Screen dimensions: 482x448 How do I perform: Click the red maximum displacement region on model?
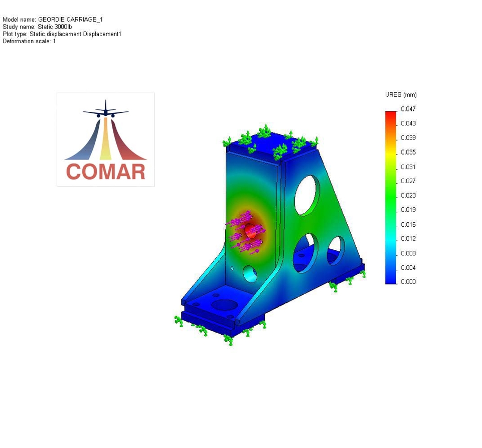pos(250,231)
